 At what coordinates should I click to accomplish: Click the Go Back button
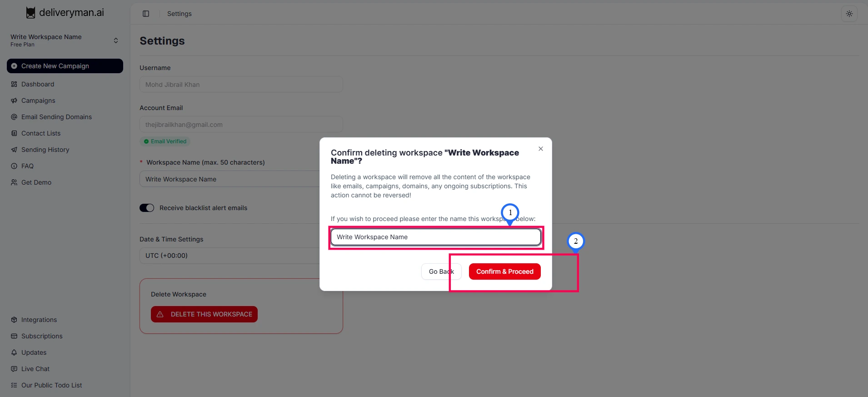441,271
